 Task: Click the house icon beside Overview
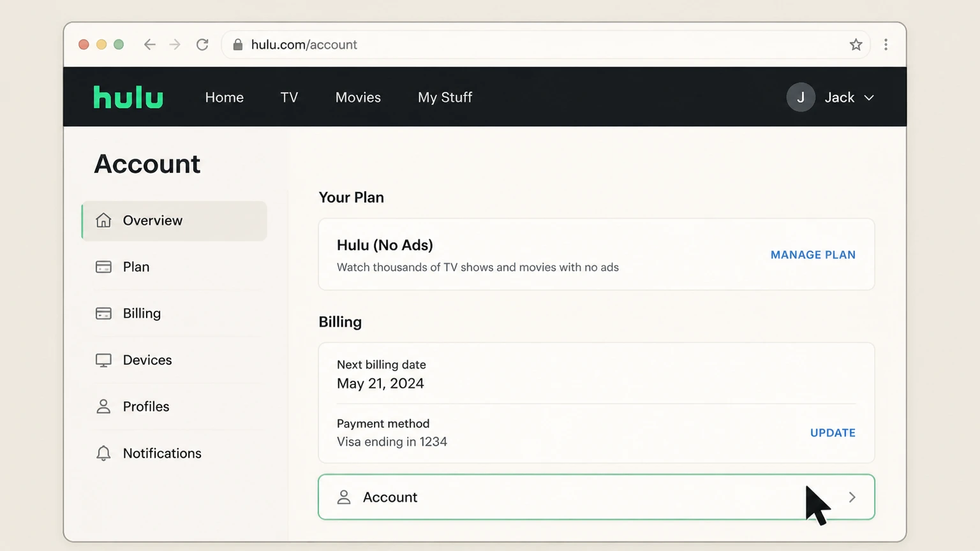[x=103, y=220]
